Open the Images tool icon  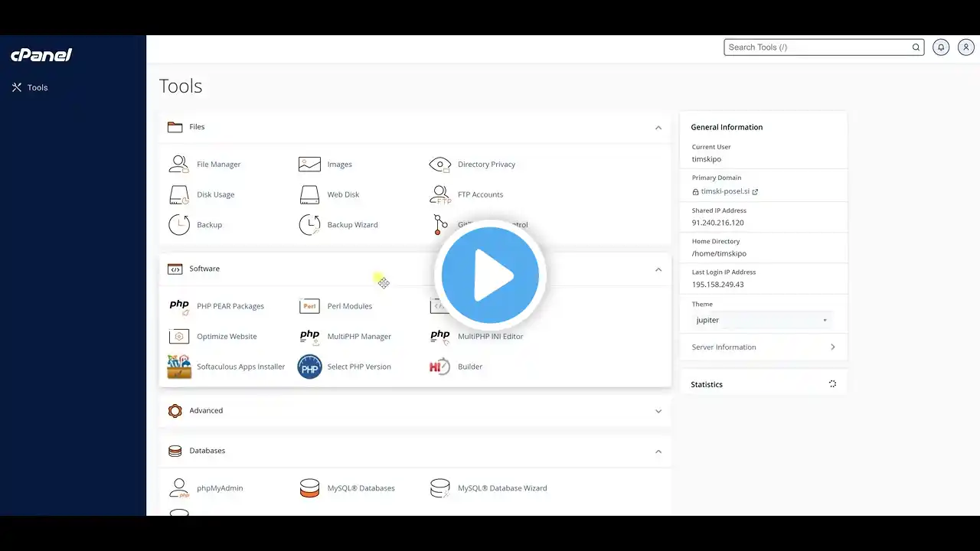point(309,164)
